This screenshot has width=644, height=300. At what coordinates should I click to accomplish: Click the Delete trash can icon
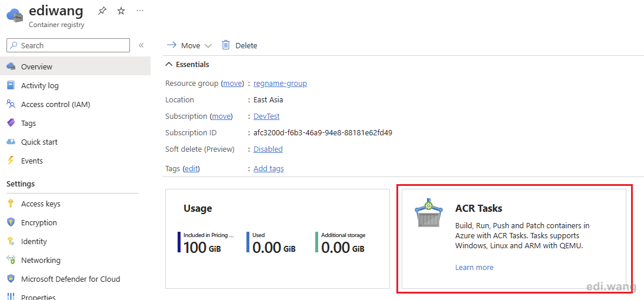[226, 45]
